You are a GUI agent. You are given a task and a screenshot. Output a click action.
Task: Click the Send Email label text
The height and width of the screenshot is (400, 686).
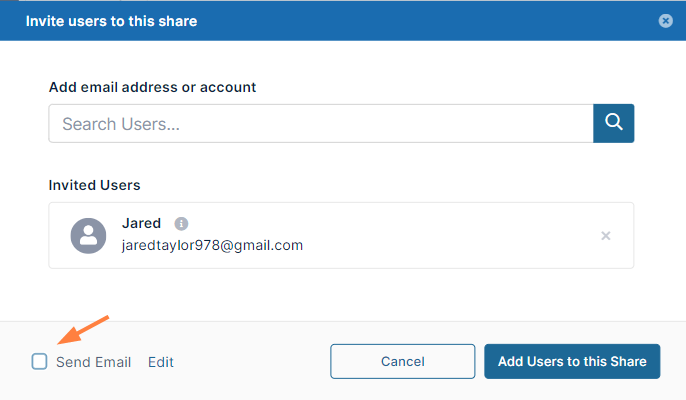click(93, 362)
